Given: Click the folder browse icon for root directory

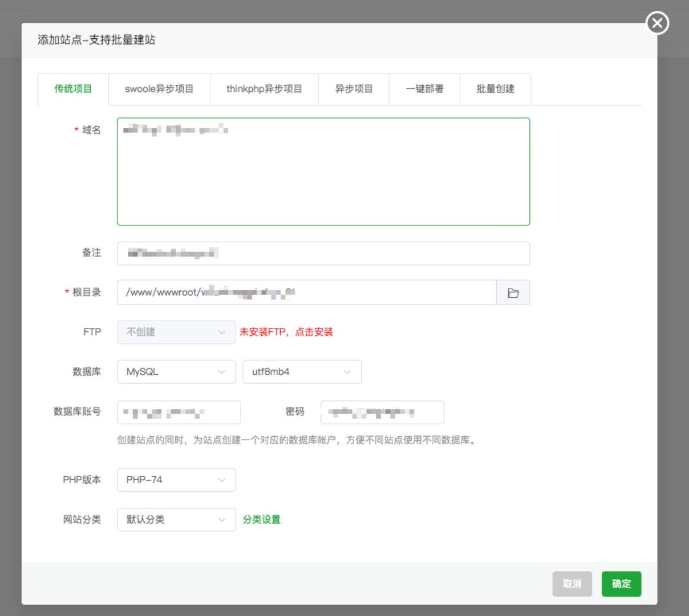Looking at the screenshot, I should (513, 293).
